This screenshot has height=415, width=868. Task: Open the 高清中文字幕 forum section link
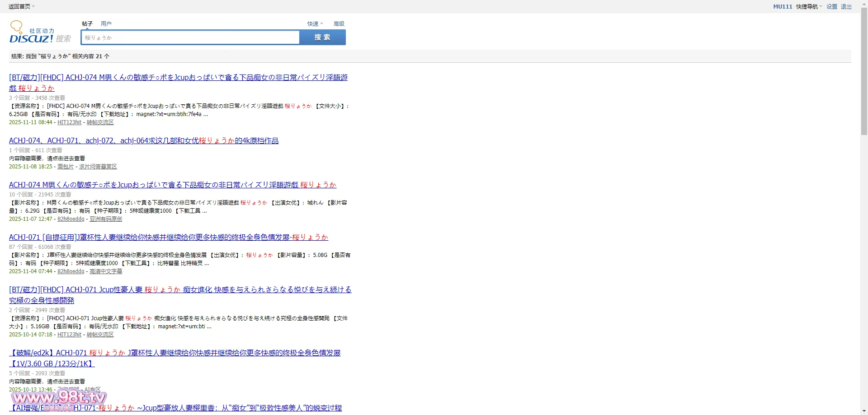105,271
